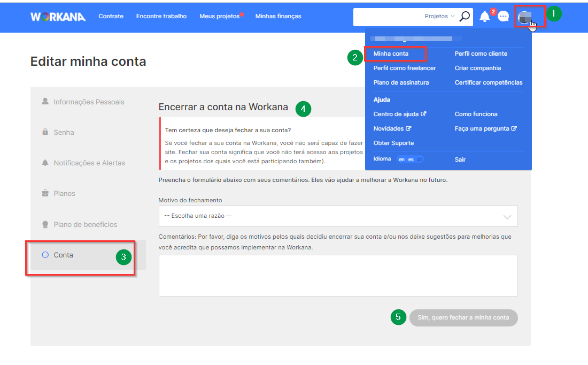This screenshot has width=588, height=365.
Task: Click the bell icon beside Notificações e Alertas
Action: pyautogui.click(x=45, y=163)
